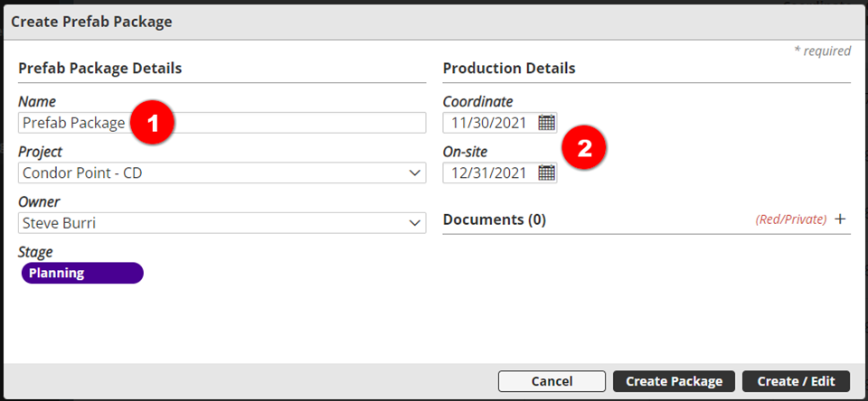Add a document with the plus icon

tap(840, 219)
